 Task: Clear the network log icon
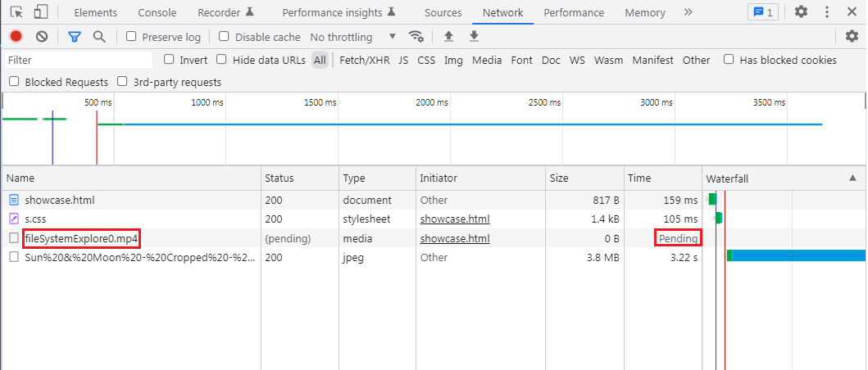(x=42, y=37)
